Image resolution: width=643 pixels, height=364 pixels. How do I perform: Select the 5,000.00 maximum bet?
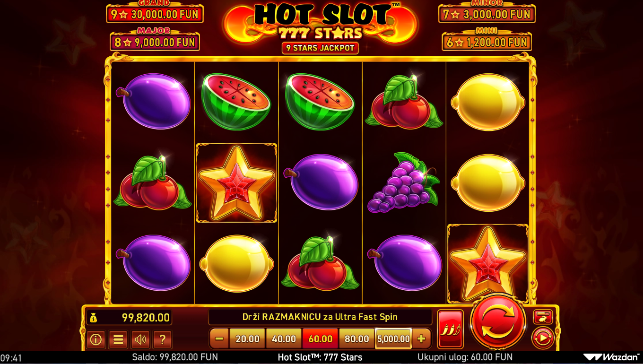tap(393, 339)
